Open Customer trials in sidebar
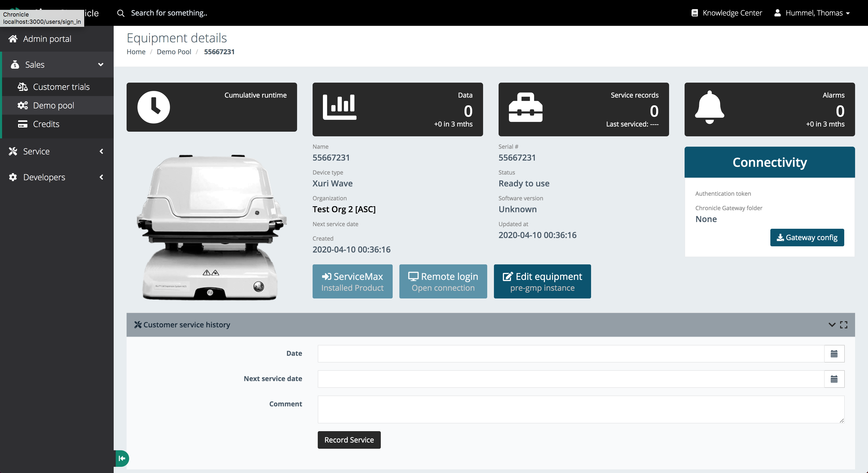The width and height of the screenshot is (868, 473). (61, 87)
